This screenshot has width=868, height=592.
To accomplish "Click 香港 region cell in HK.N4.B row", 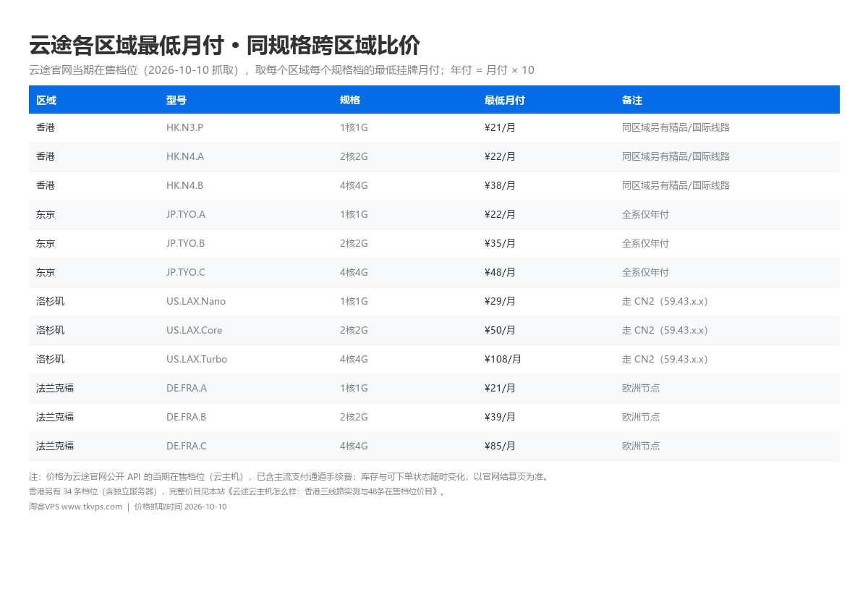I will [46, 185].
